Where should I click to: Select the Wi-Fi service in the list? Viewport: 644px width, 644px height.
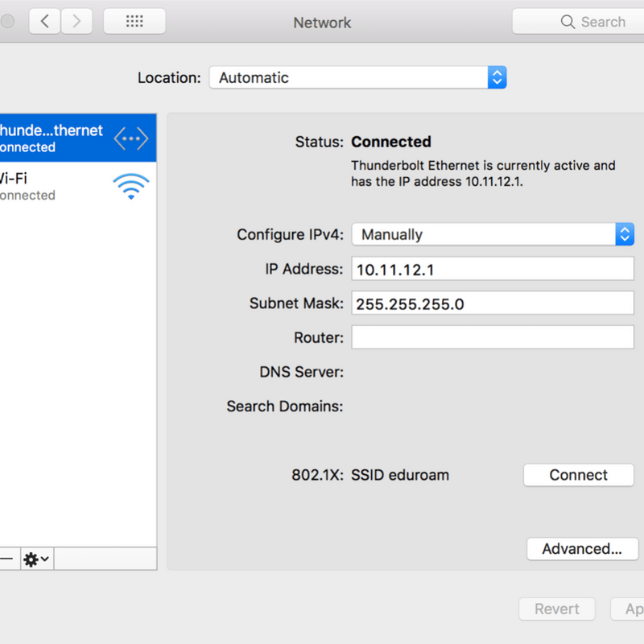[x=78, y=186]
